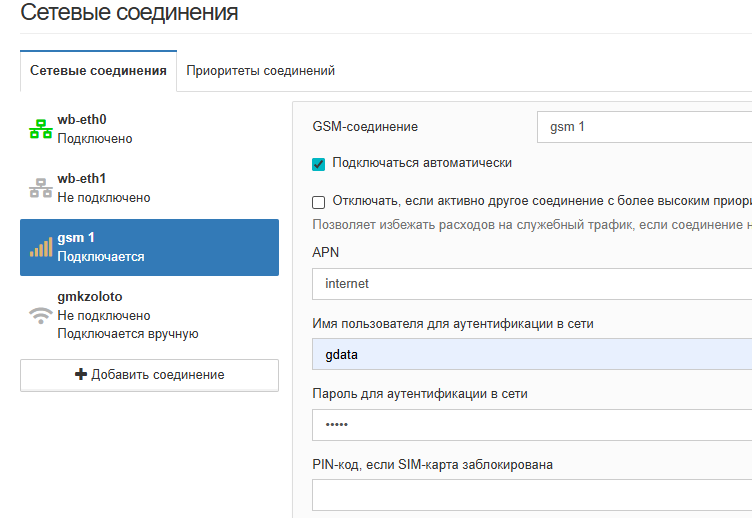The width and height of the screenshot is (752, 518).
Task: Click the Подключается status under gsm 1
Action: point(101,257)
